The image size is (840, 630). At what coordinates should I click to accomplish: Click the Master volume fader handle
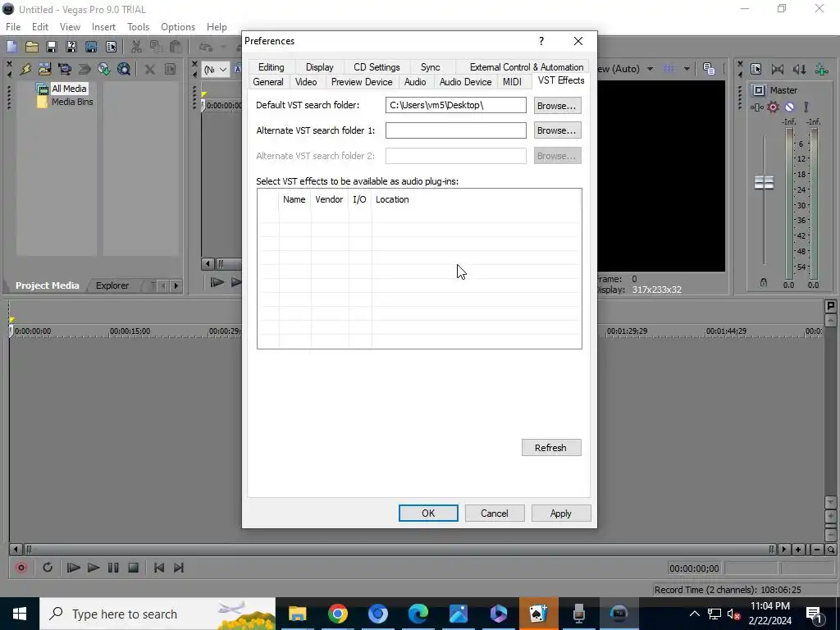coord(764,182)
